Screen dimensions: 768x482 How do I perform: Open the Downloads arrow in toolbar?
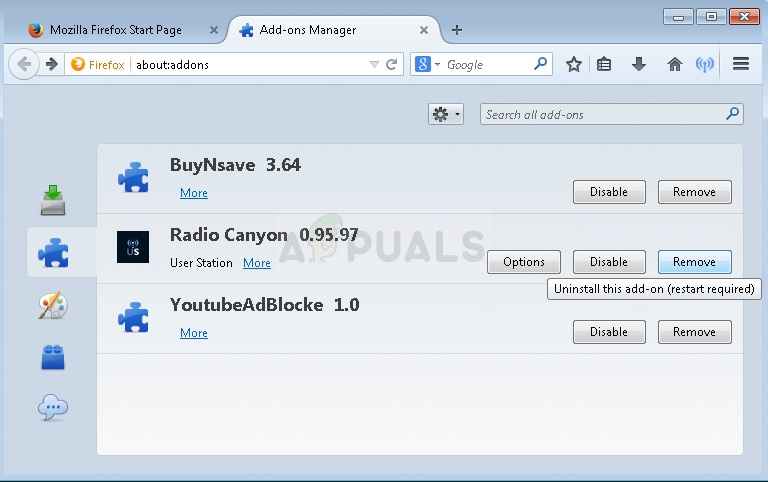[639, 64]
